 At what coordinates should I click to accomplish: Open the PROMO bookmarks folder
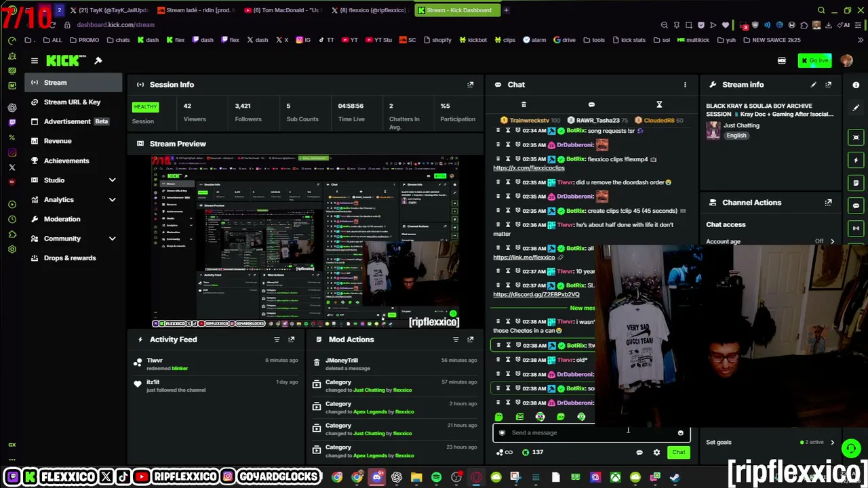tap(84, 40)
